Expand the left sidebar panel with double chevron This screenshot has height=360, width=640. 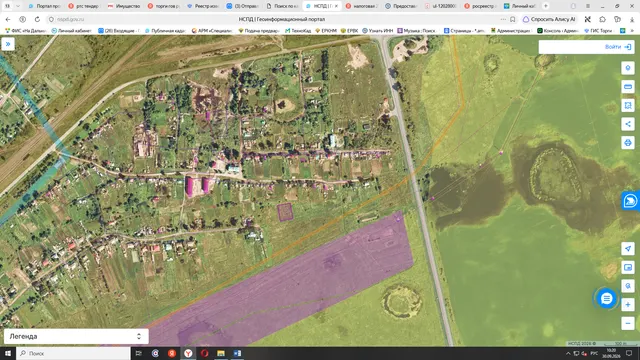[8, 44]
